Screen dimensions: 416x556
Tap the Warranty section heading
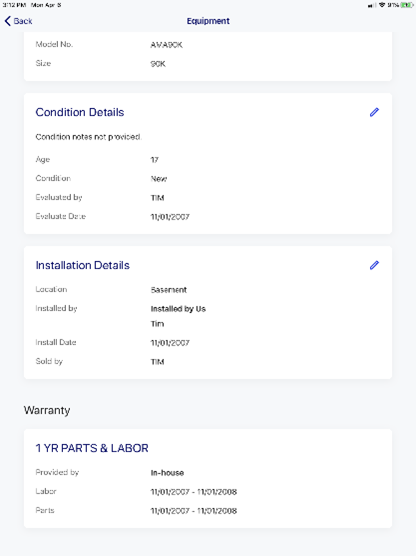pos(47,410)
